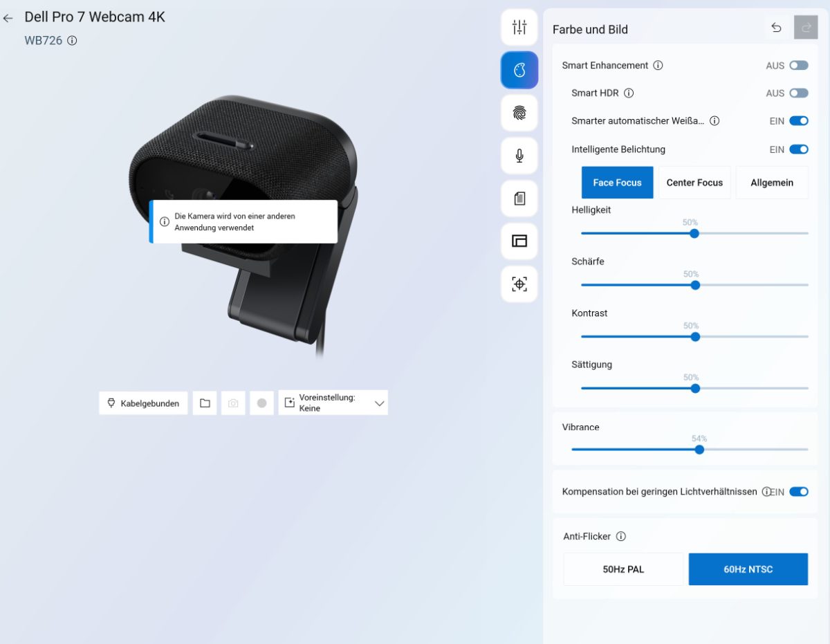
Task: Show info for Smarter automatischer Weißabgleich
Action: pyautogui.click(x=714, y=121)
